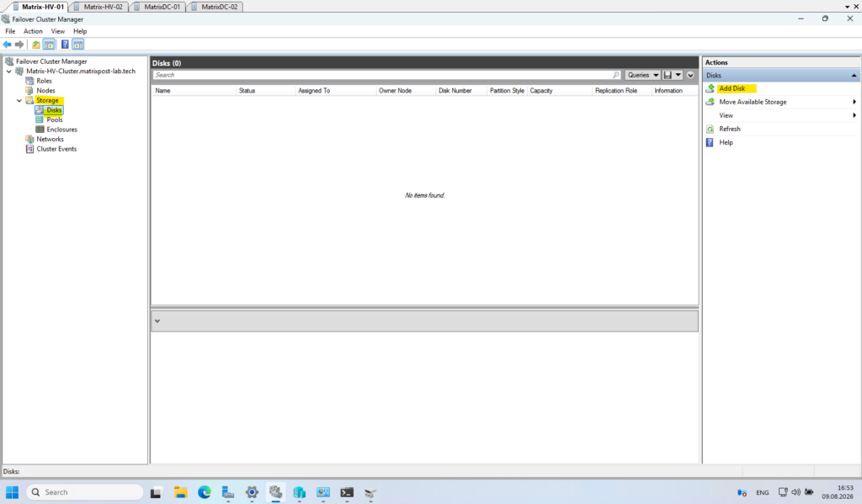Select Disks under Storage
The height and width of the screenshot is (504, 862).
pyautogui.click(x=54, y=110)
